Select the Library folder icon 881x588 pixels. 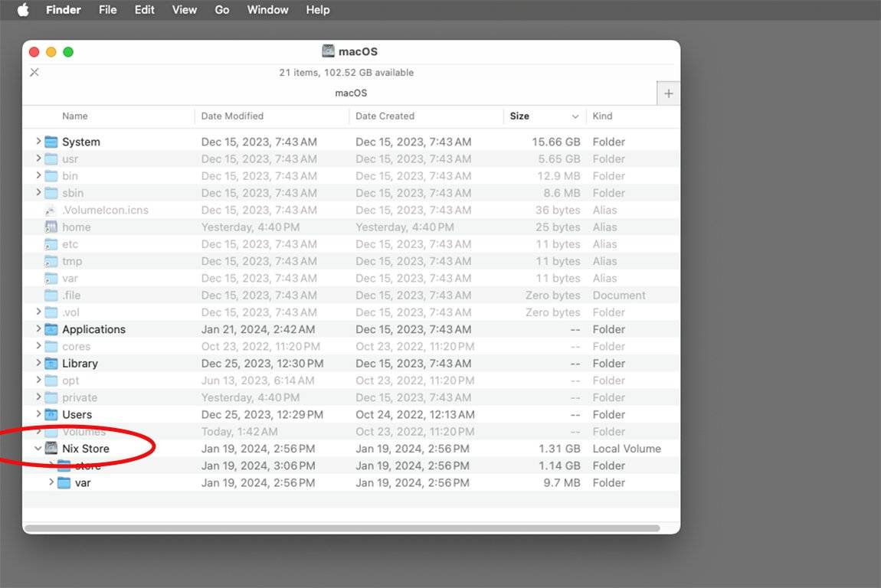[51, 364]
